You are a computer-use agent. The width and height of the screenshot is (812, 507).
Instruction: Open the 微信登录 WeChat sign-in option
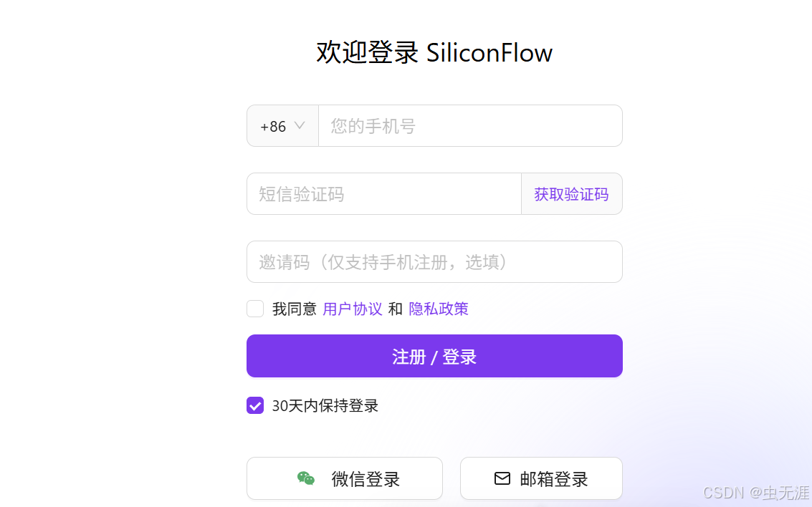pos(344,478)
